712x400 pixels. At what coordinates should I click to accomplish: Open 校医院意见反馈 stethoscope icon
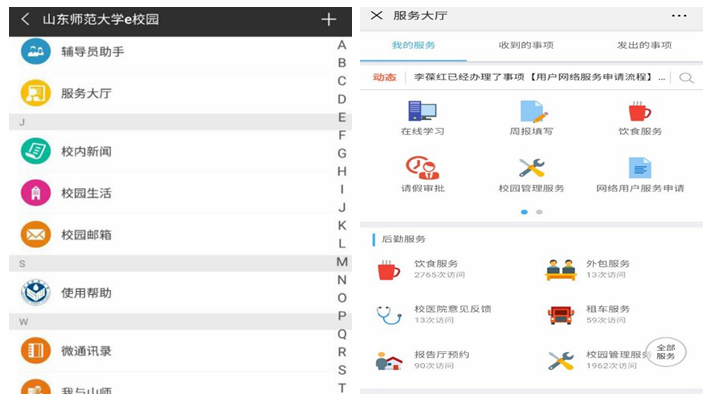(389, 315)
